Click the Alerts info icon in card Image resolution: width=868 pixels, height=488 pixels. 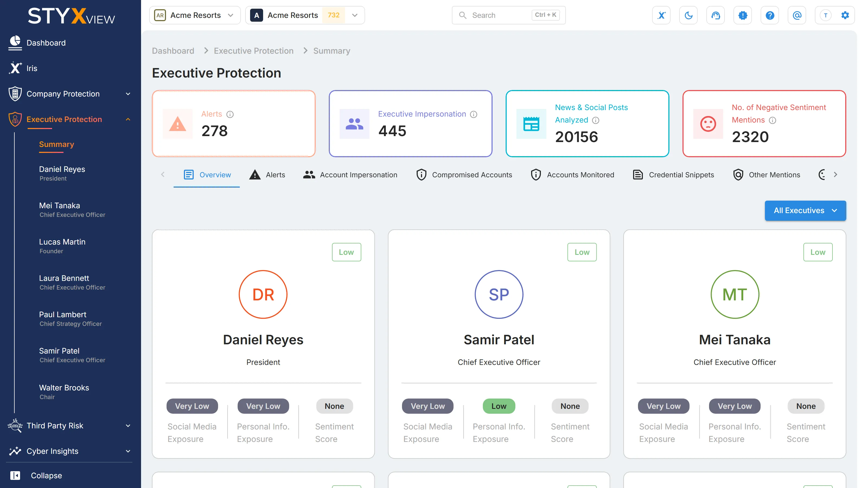230,114
